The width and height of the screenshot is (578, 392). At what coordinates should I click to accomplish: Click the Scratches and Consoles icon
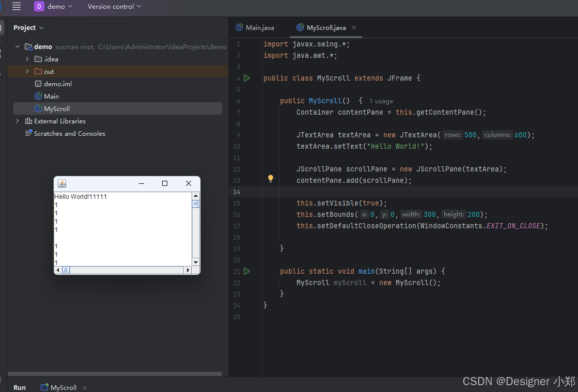28,133
